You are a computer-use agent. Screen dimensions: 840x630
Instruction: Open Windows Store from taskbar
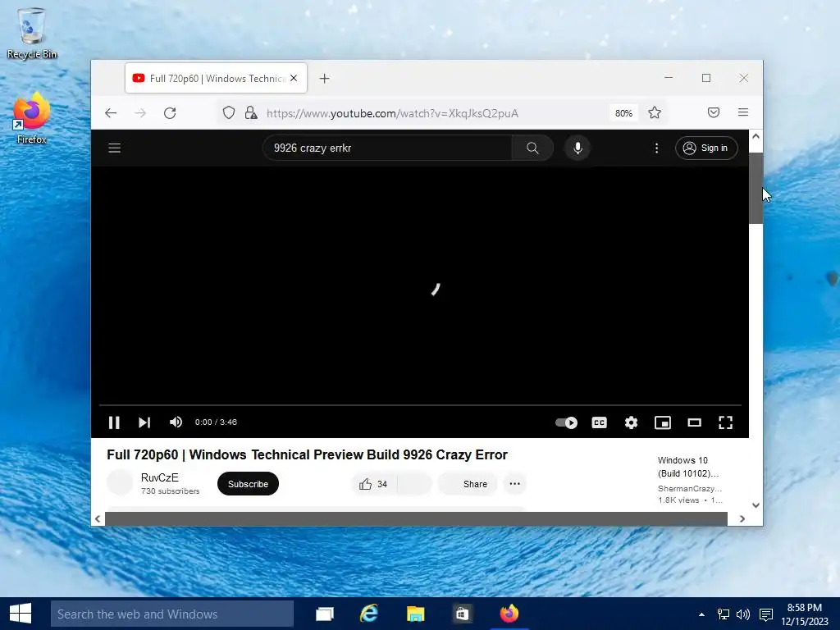pyautogui.click(x=462, y=614)
